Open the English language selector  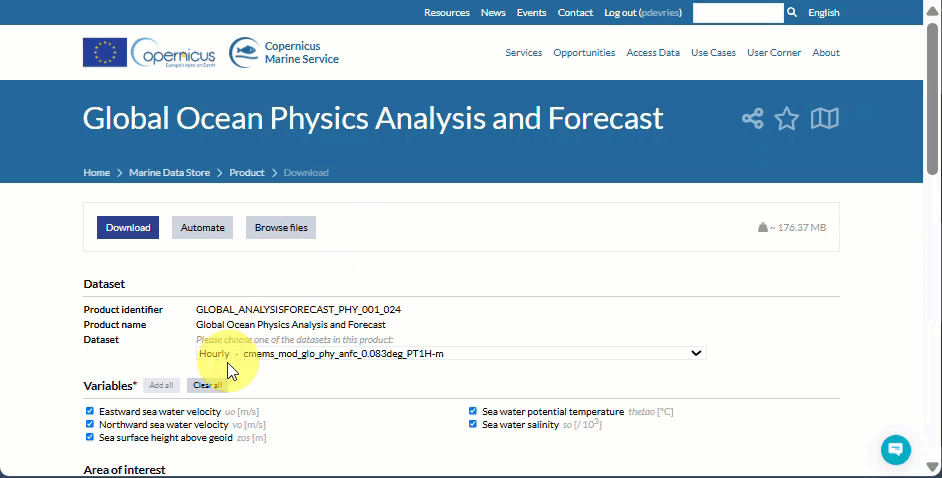point(824,13)
